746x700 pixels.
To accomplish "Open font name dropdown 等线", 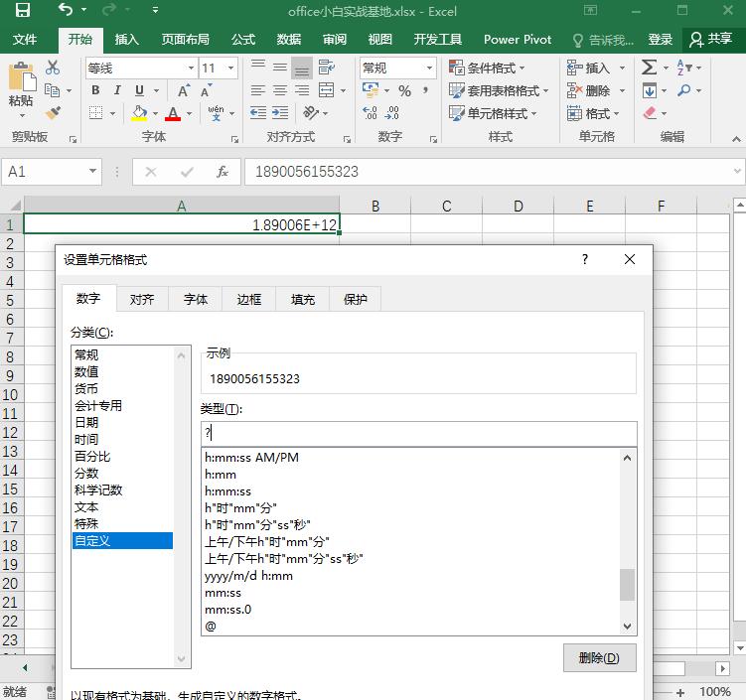I will 191,68.
